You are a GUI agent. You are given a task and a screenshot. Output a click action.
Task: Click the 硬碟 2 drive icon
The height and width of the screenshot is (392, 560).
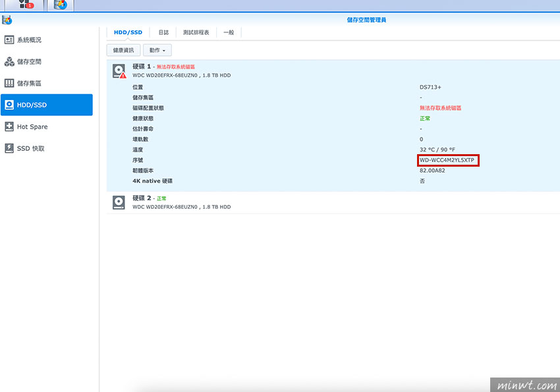click(x=119, y=202)
